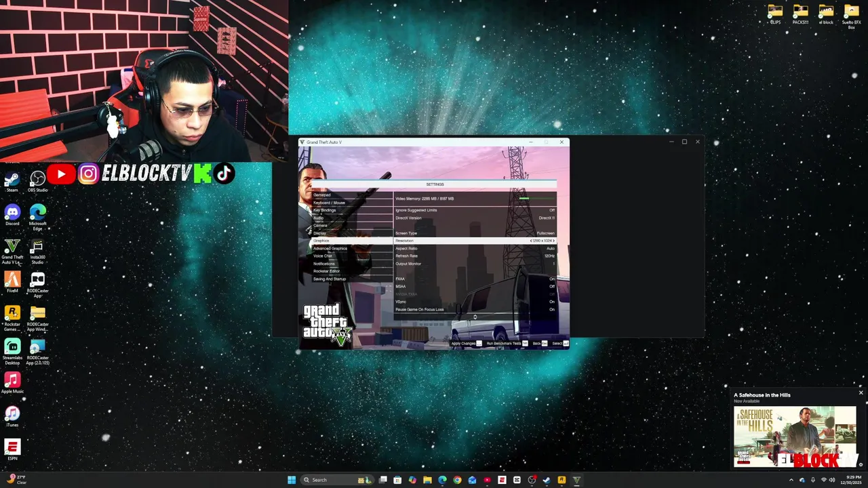Open the CLIPS folder on desktop
Image resolution: width=868 pixels, height=488 pixels.
pos(775,14)
